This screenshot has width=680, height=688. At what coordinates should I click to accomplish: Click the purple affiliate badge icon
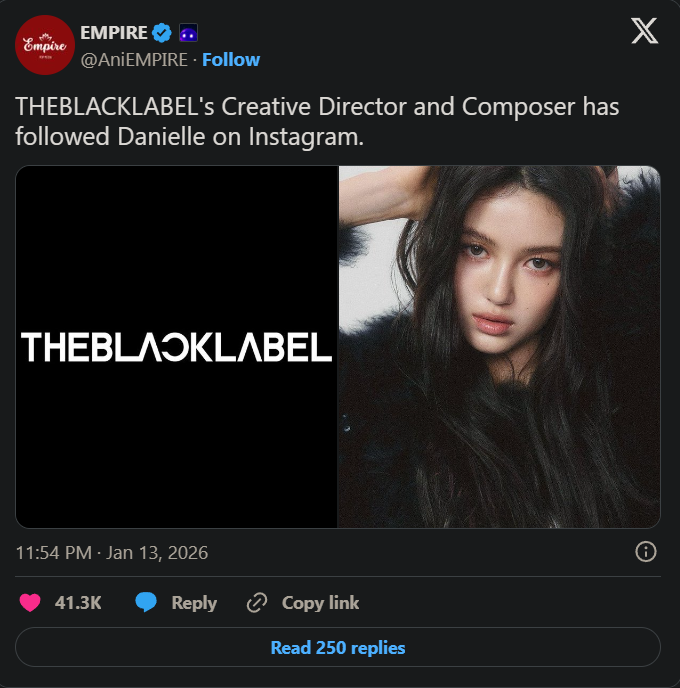point(188,33)
